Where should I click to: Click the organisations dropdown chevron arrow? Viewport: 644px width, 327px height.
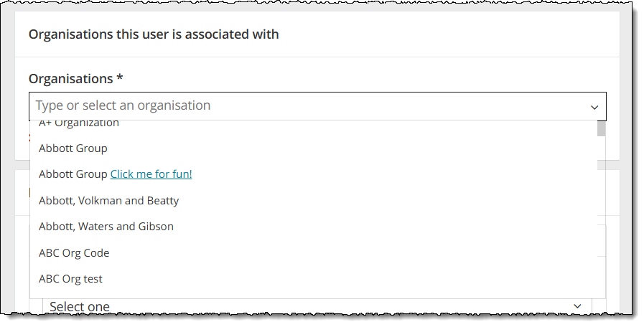pyautogui.click(x=594, y=107)
